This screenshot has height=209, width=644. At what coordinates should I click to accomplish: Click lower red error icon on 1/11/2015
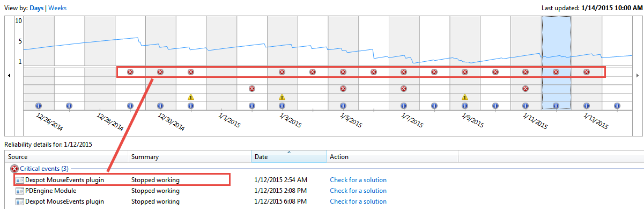tap(525, 89)
